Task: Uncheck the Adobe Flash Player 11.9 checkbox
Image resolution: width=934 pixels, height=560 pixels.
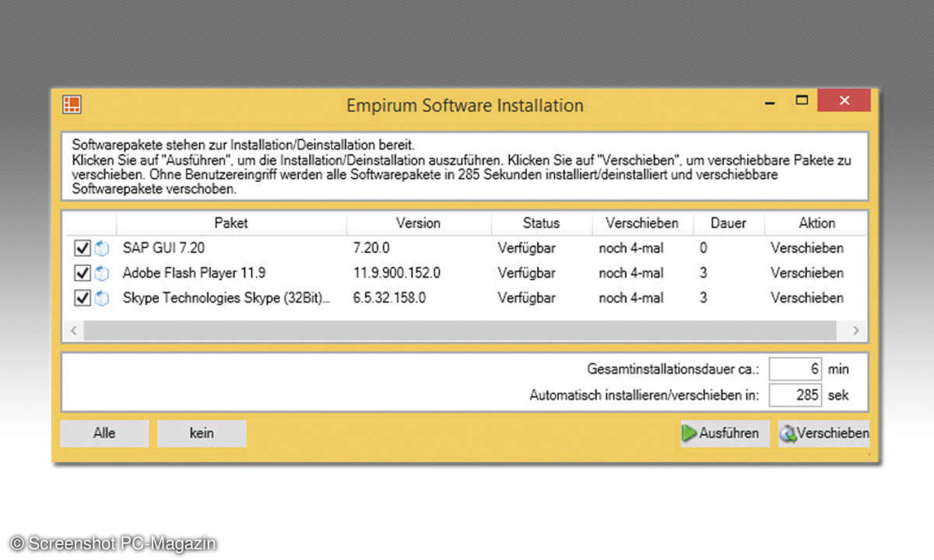Action: (x=83, y=274)
